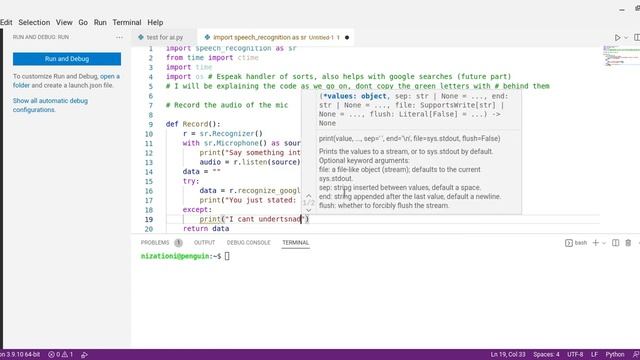Click the blue Run and Debug button

pos(67,59)
